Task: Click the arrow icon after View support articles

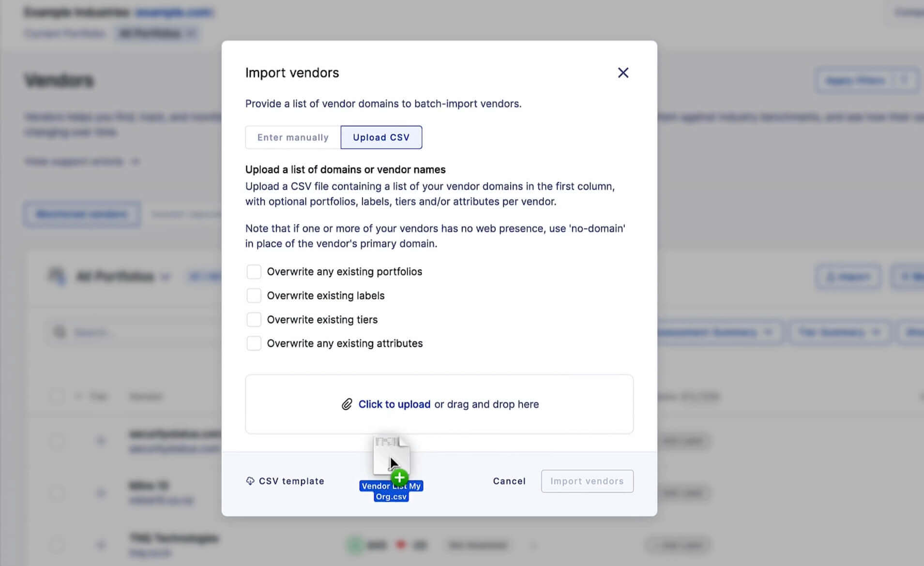Action: 136,162
